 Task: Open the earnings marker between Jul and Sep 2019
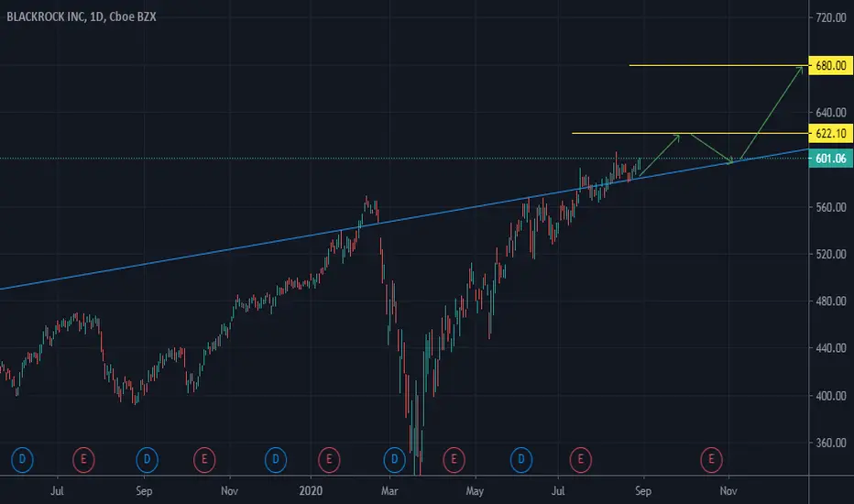83,459
